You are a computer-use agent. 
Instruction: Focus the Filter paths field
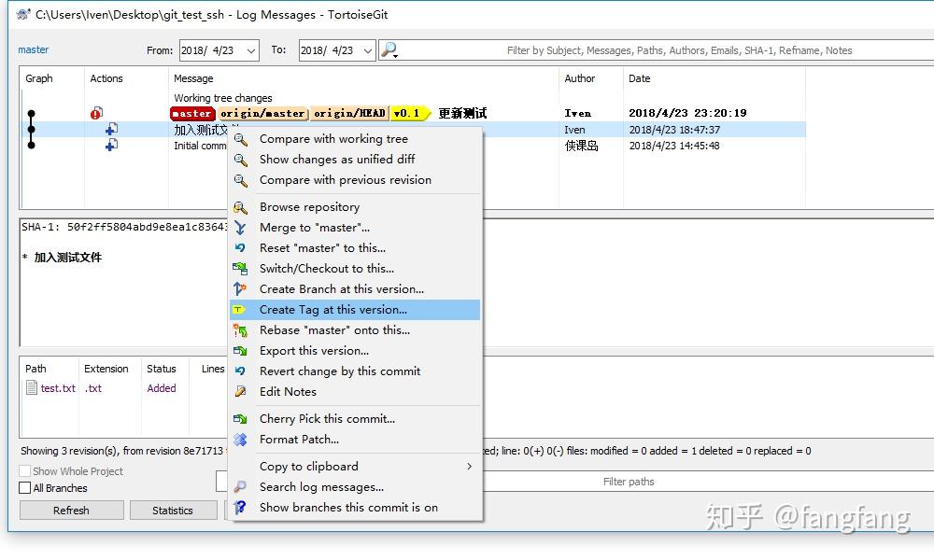(x=629, y=482)
